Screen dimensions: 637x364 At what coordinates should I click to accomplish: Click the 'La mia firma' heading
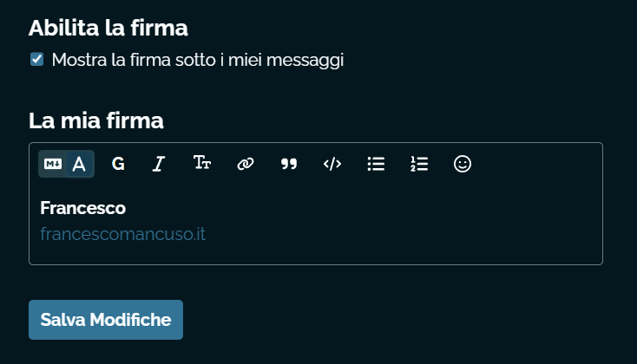pos(96,120)
